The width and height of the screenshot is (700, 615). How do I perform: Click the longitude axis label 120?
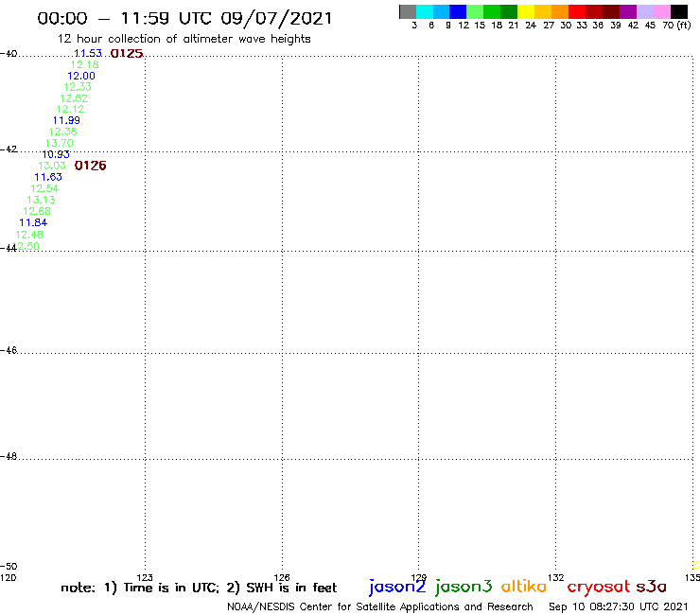(x=8, y=578)
